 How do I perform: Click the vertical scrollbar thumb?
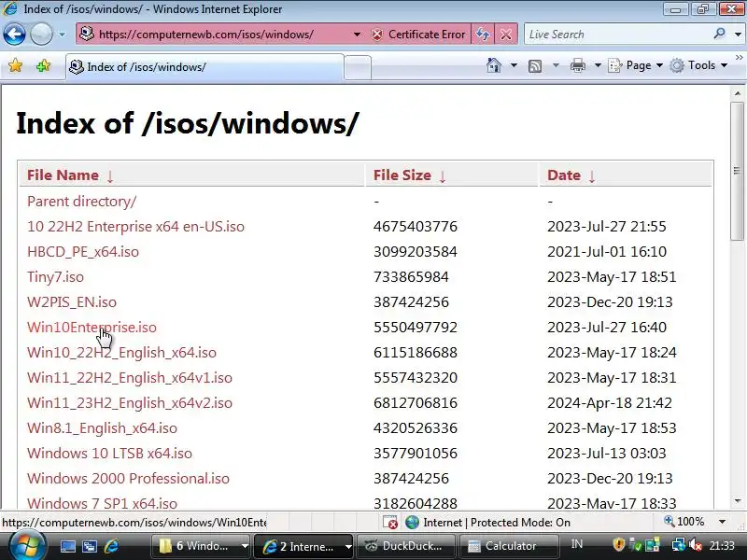pos(737,171)
